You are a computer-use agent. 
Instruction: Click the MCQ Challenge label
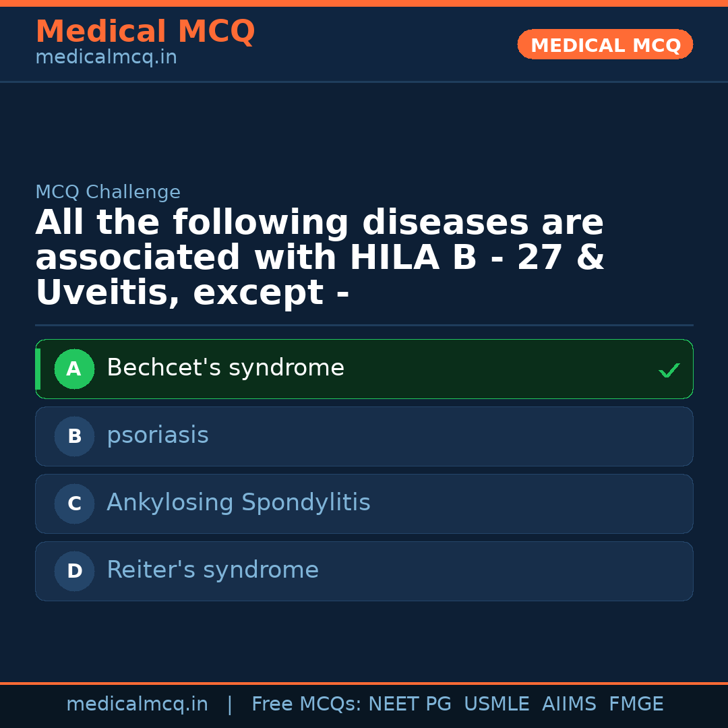pyautogui.click(x=108, y=192)
